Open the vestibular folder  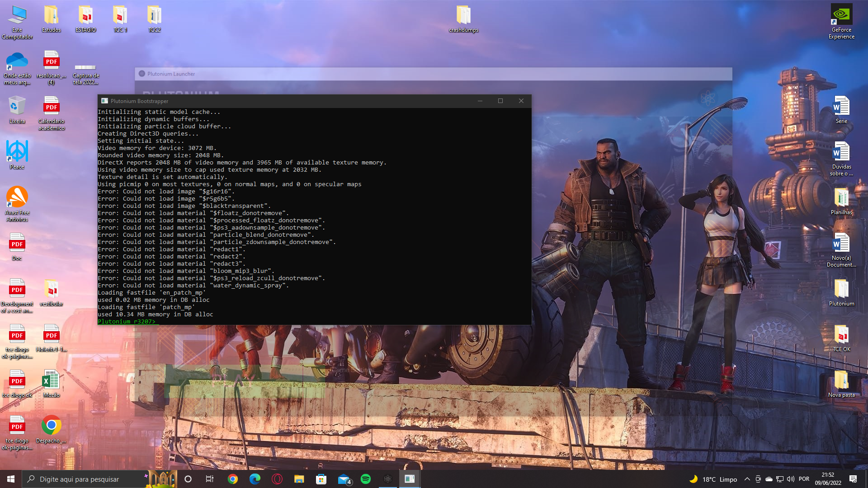(51, 293)
